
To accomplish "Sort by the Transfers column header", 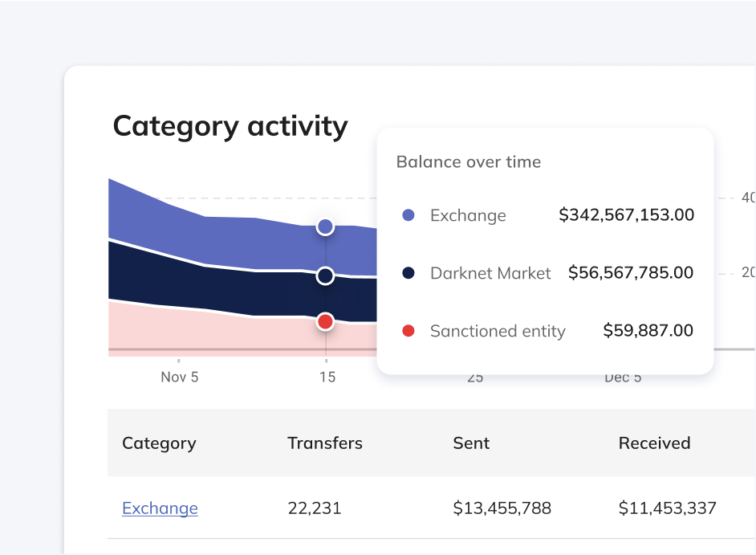I will (325, 443).
